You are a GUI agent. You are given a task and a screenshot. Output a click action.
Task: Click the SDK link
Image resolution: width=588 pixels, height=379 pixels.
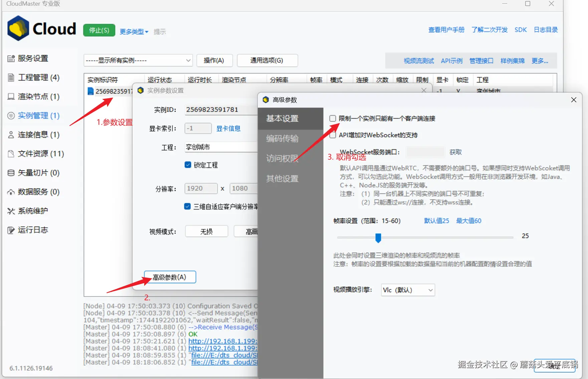[521, 30]
